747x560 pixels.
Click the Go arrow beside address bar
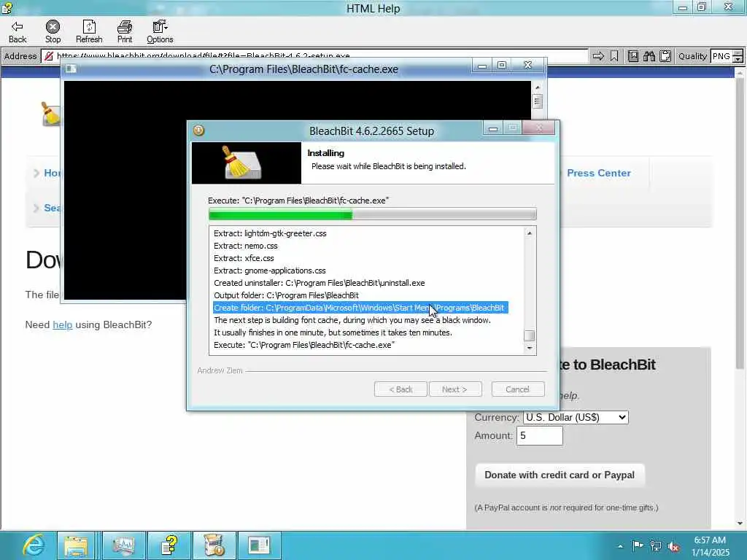pyautogui.click(x=598, y=56)
